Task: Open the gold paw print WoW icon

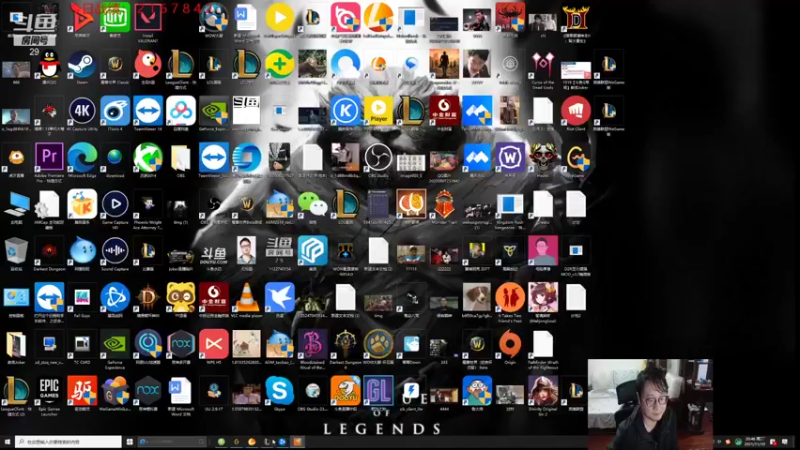Action: click(378, 344)
